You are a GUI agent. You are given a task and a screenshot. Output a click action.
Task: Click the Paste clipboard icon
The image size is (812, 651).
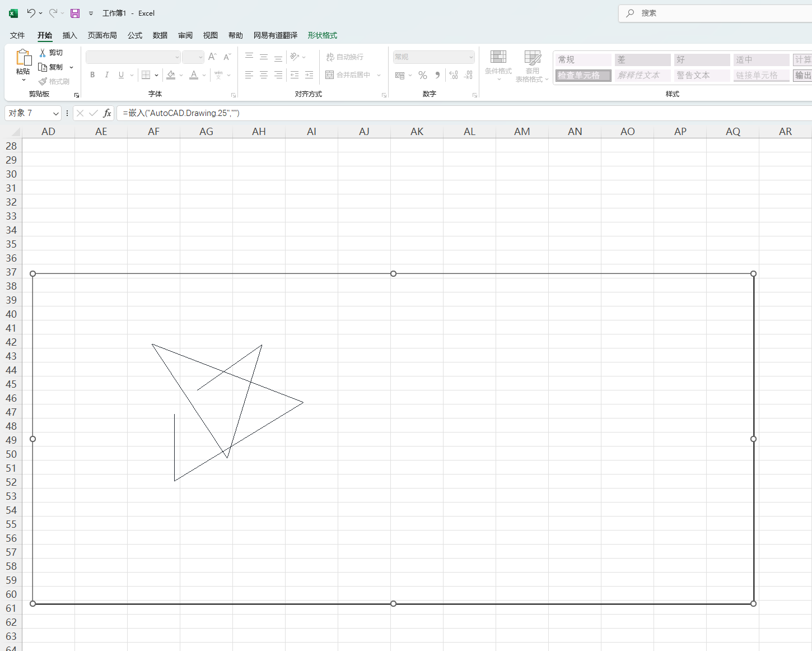coord(23,57)
